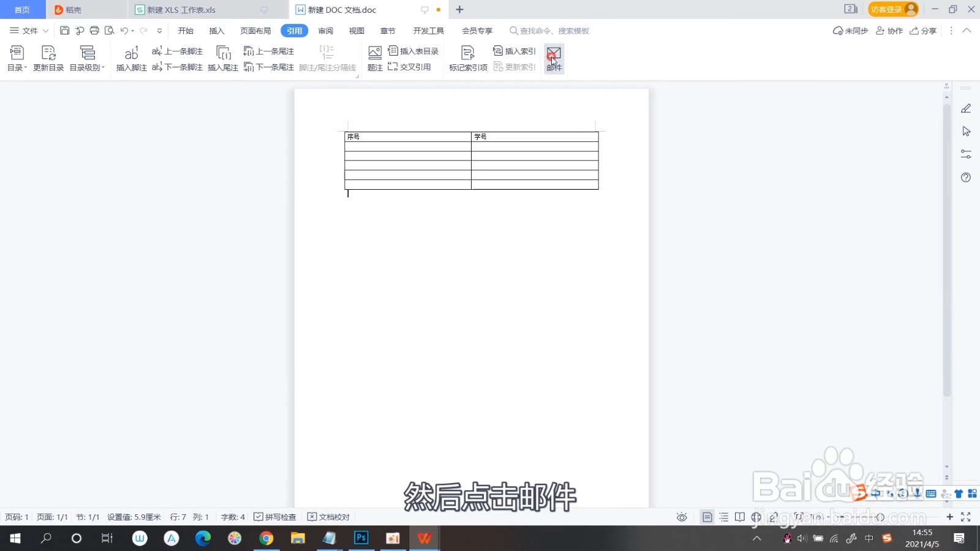Switch to web layout globe icon
This screenshot has width=980, height=551.
[756, 517]
